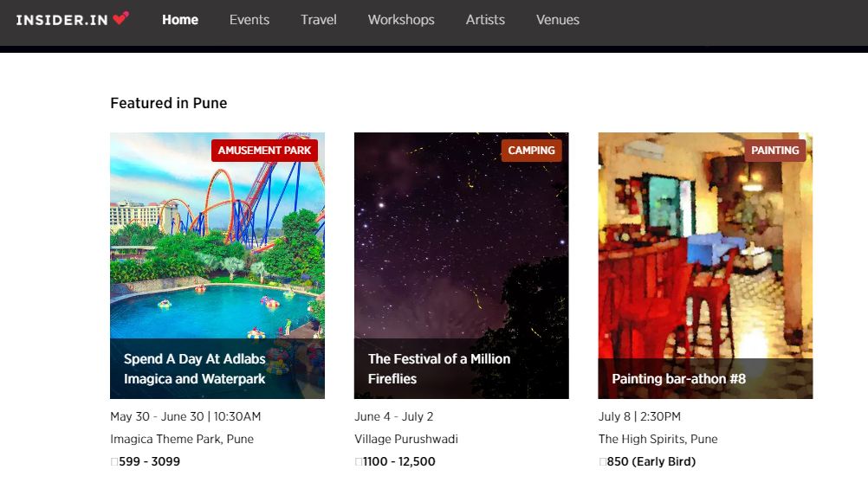Viewport: 868px width, 502px height.
Task: Click the date 'June 4 - July 2'
Action: tap(394, 416)
